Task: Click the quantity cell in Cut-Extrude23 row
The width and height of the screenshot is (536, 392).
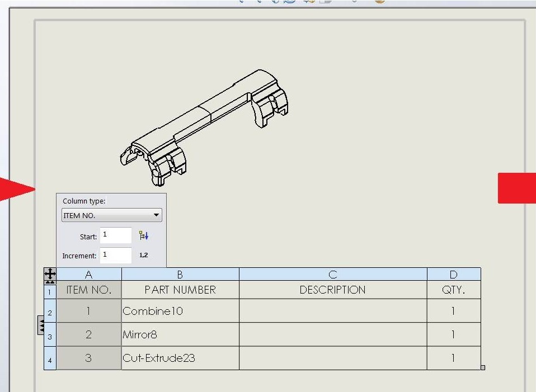Action: 454,358
